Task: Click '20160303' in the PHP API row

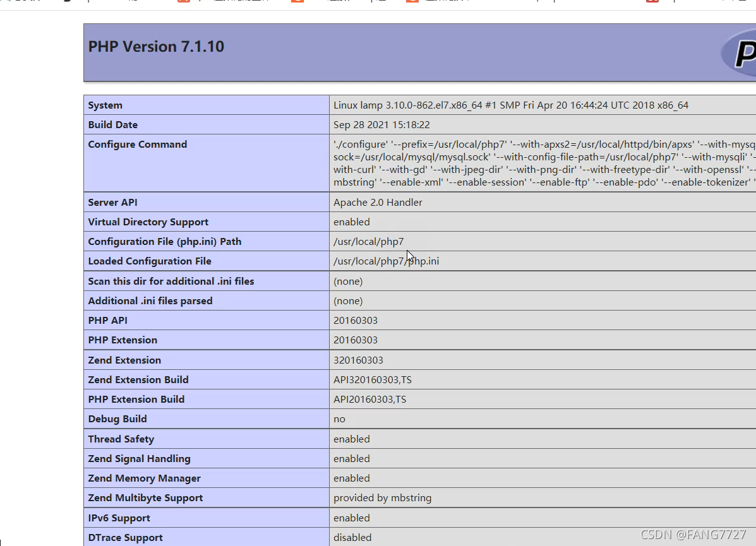Action: (x=356, y=321)
